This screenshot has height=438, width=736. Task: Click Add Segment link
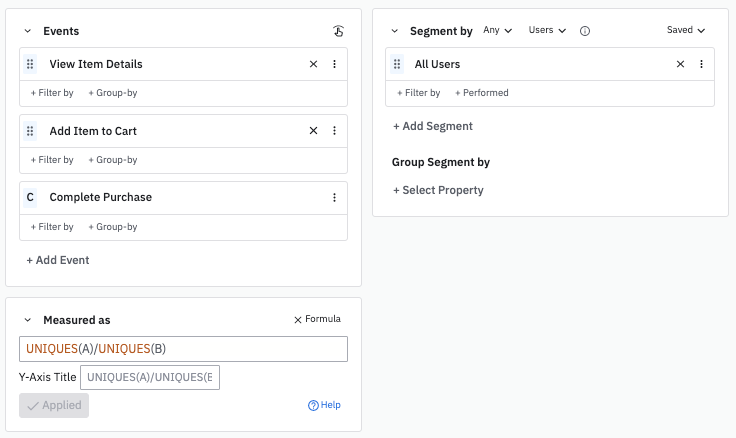point(433,126)
